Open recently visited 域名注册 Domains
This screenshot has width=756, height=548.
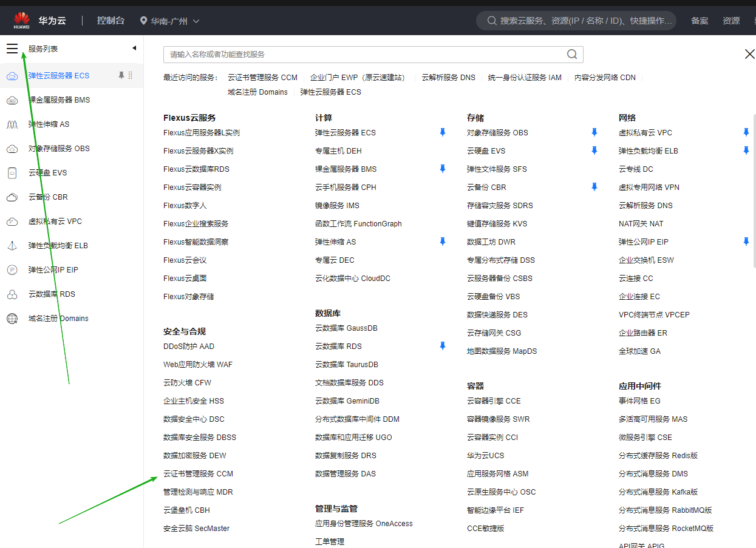tap(257, 92)
